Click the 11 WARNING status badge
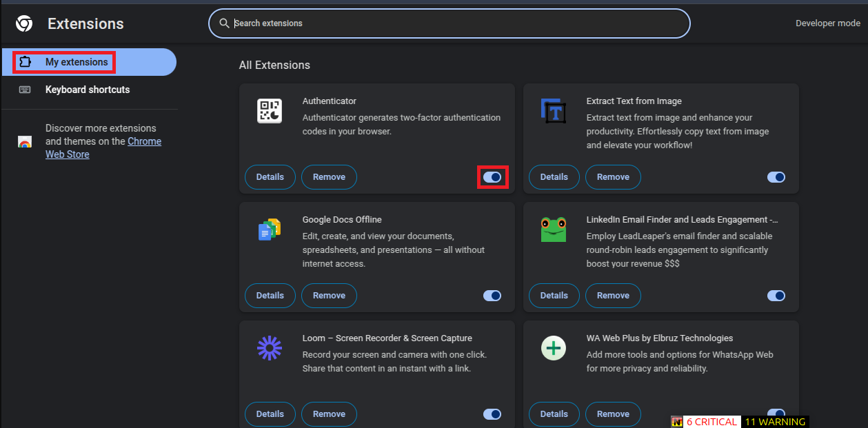868x428 pixels. coord(775,422)
